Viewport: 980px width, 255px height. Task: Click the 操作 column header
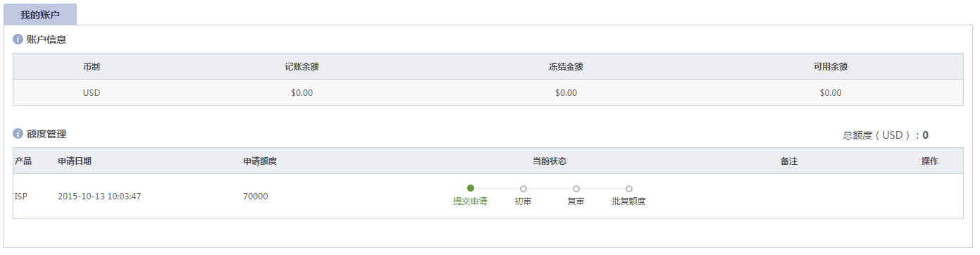tap(930, 161)
